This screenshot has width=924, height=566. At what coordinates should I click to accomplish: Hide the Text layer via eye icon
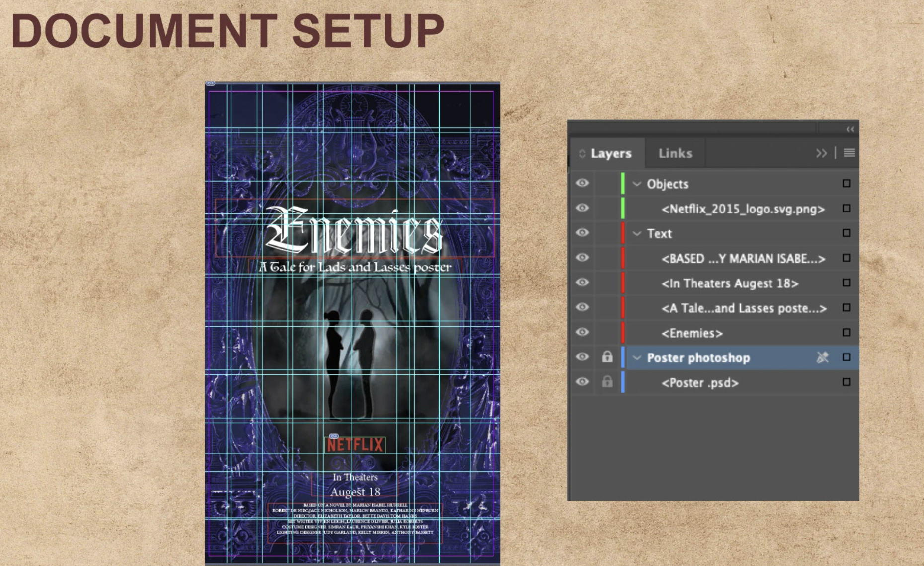[582, 233]
